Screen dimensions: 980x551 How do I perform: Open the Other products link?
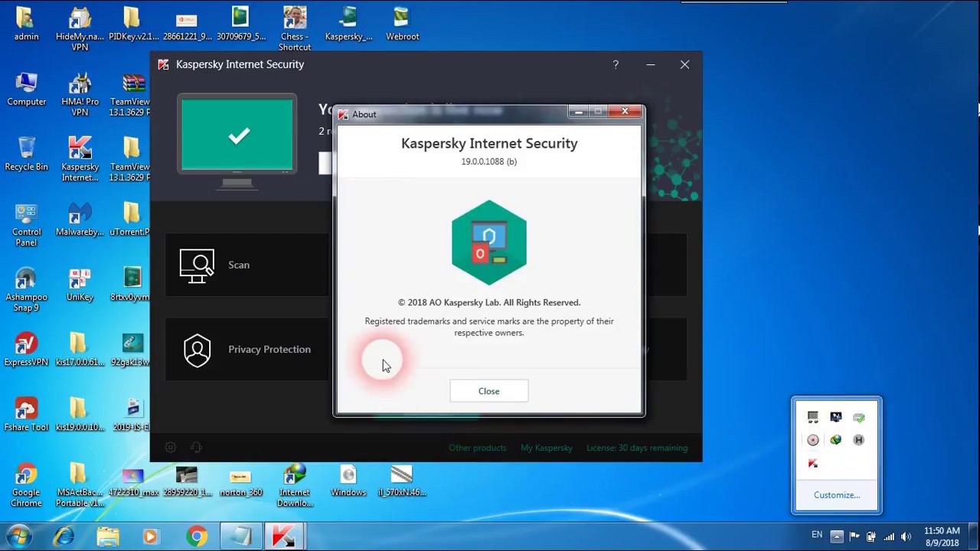pos(478,448)
